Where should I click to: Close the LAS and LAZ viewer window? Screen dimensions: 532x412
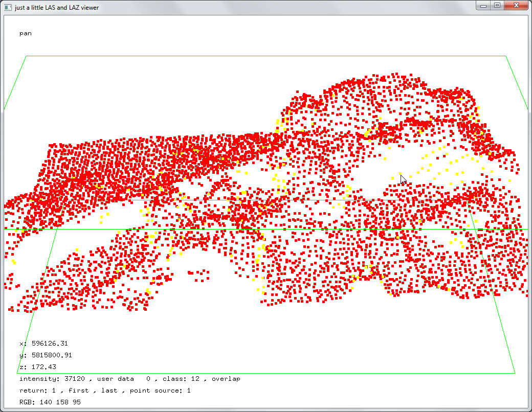pyautogui.click(x=517, y=6)
